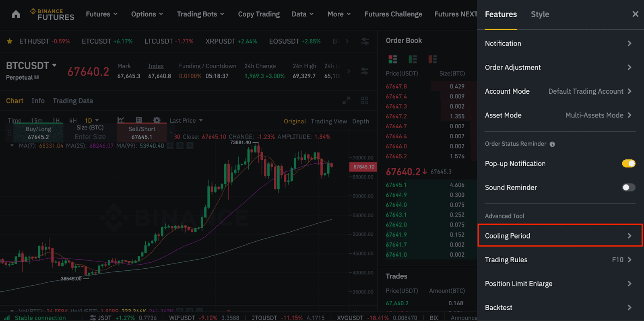Switch to the Depth chart view
This screenshot has width=644, height=321.
coord(361,121)
